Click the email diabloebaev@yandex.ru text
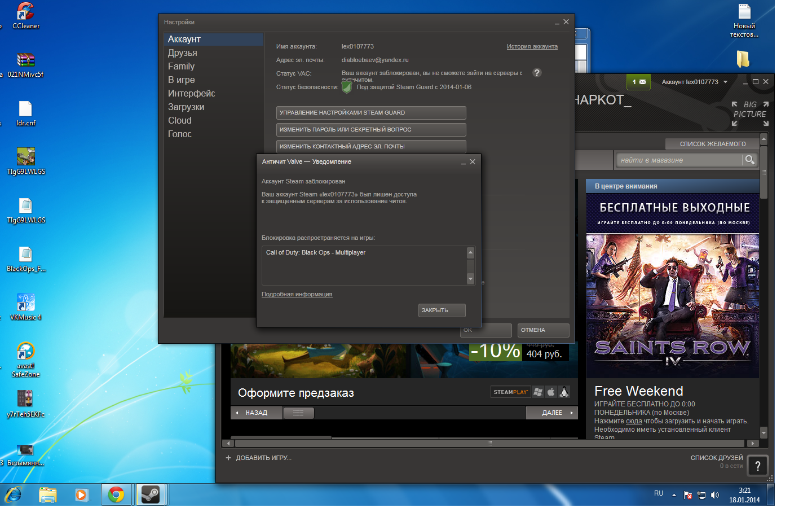The height and width of the screenshot is (508, 812). [375, 60]
